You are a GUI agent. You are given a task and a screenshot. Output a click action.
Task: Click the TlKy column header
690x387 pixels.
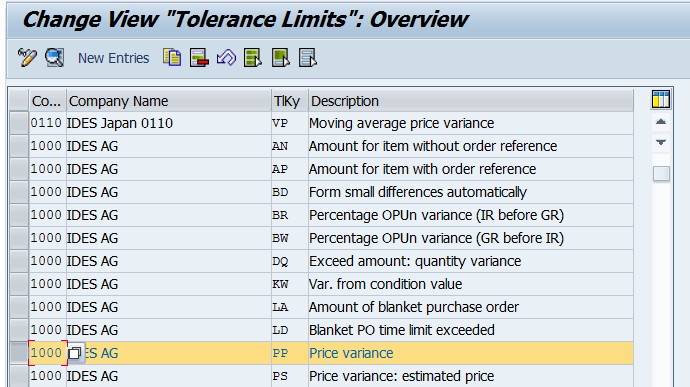[x=290, y=101]
